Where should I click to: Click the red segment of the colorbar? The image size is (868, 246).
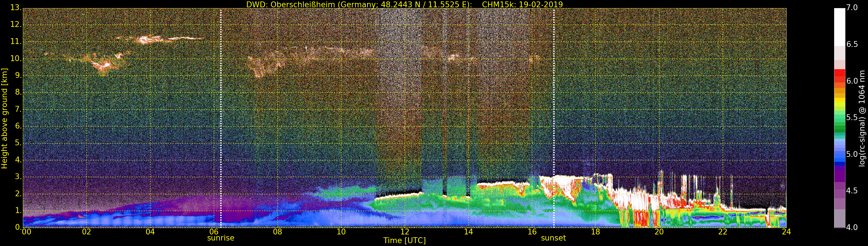(839, 76)
